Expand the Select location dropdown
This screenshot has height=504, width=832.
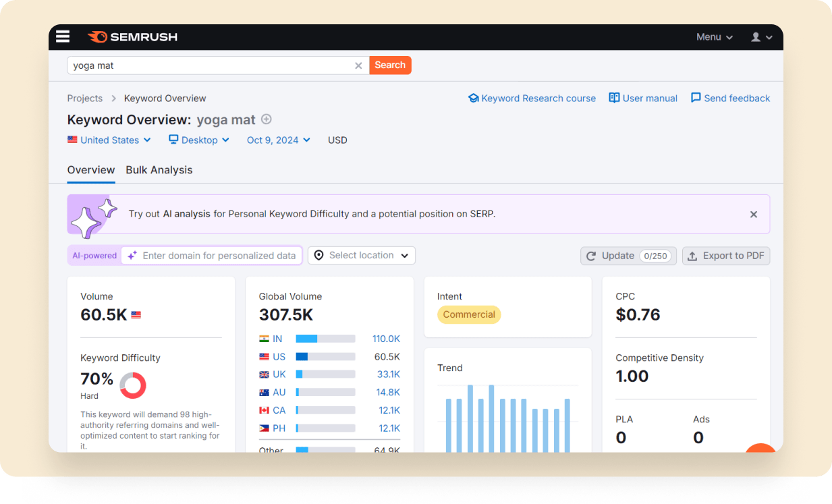click(362, 256)
